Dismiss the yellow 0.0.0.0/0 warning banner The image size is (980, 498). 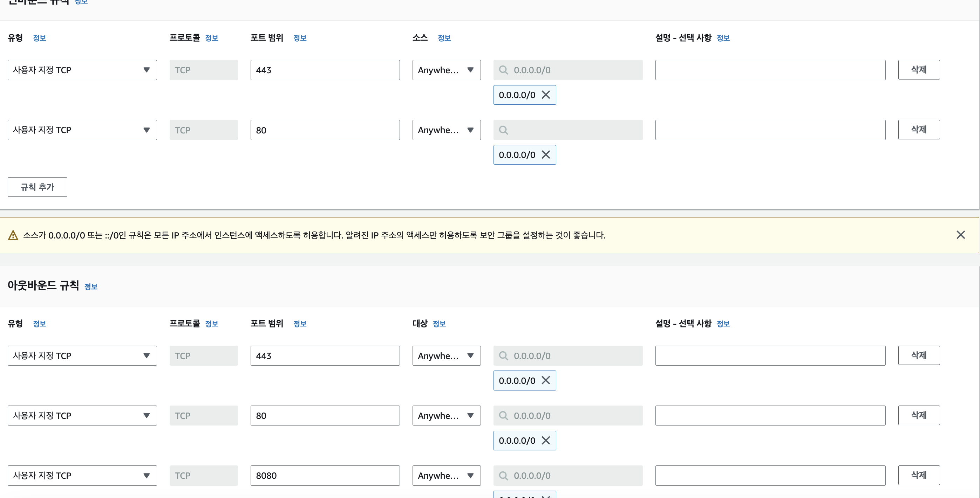click(961, 235)
